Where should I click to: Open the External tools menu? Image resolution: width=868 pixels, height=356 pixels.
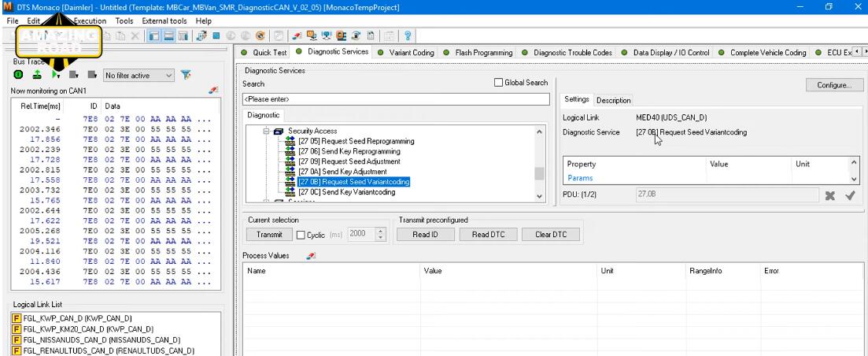(x=164, y=20)
